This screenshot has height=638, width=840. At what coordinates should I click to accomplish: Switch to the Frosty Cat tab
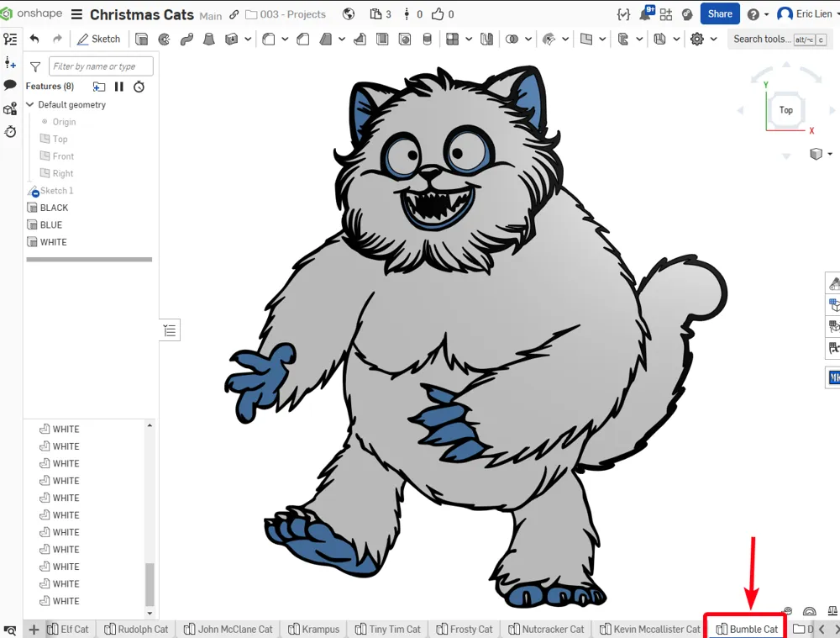point(465,630)
